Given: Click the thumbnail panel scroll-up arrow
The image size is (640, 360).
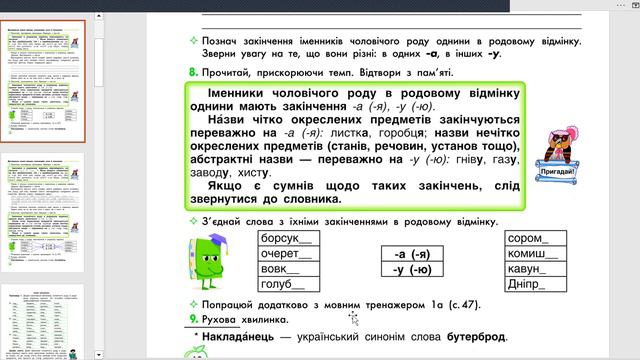Looking at the screenshot, I should tap(98, 16).
